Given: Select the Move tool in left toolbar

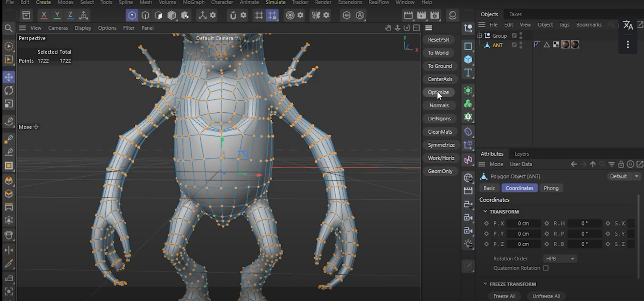Looking at the screenshot, I should [9, 77].
